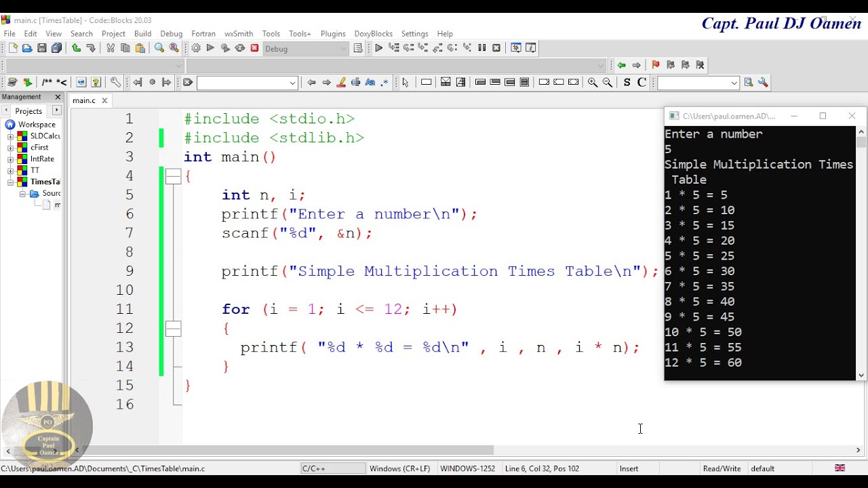868x488 pixels.
Task: Open the Debug build target dropdown
Action: coord(306,49)
